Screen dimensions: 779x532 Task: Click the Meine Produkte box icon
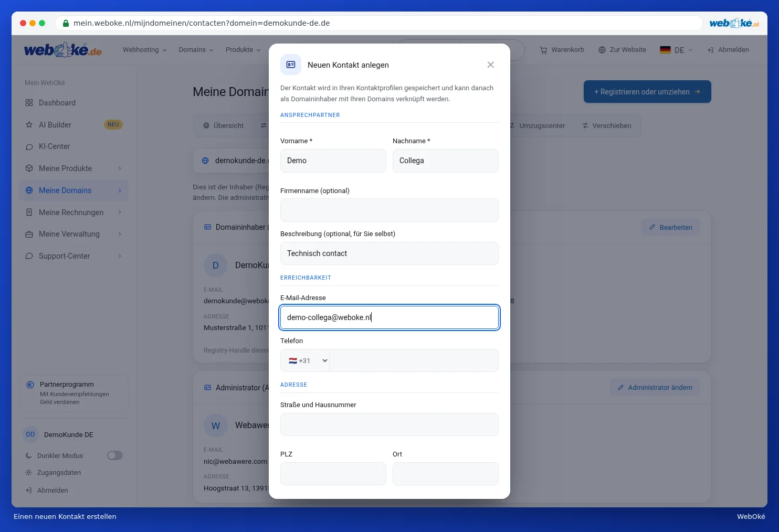point(29,168)
